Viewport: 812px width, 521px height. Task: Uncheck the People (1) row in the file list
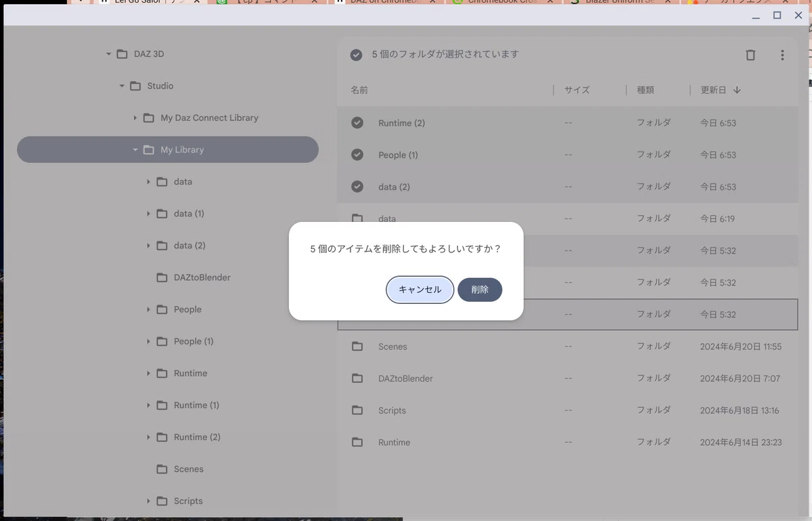[x=357, y=155]
